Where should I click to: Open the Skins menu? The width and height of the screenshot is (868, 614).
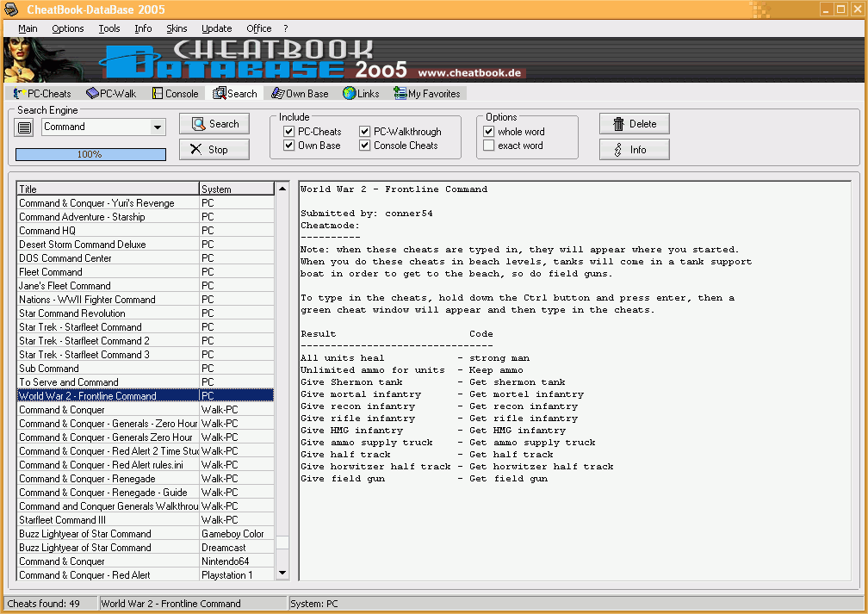[177, 28]
